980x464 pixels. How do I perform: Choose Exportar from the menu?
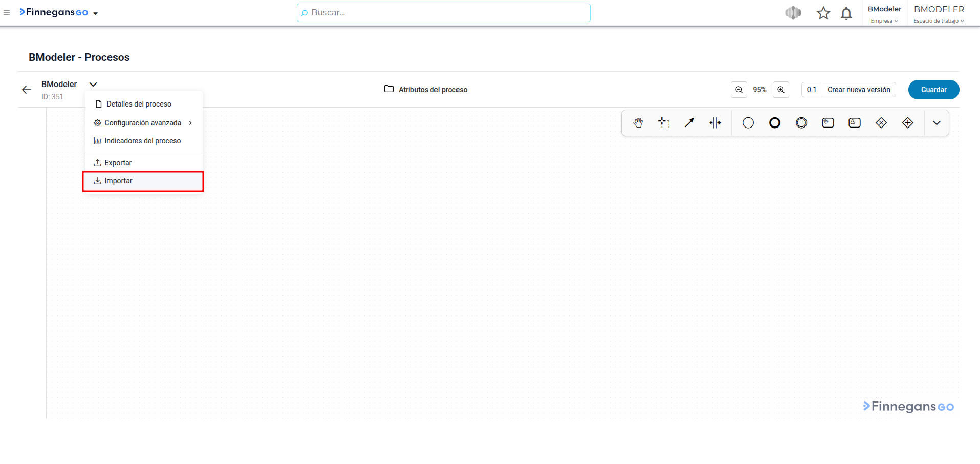click(144, 163)
